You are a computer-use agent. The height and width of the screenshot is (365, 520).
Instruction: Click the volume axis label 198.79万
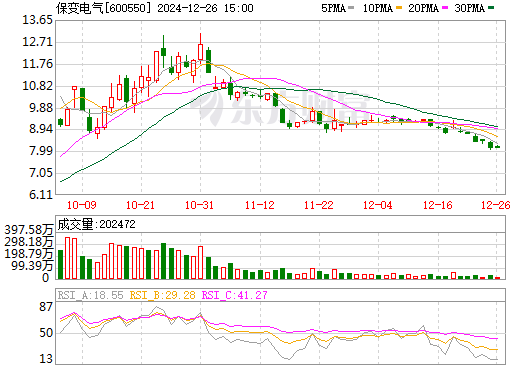click(x=29, y=254)
